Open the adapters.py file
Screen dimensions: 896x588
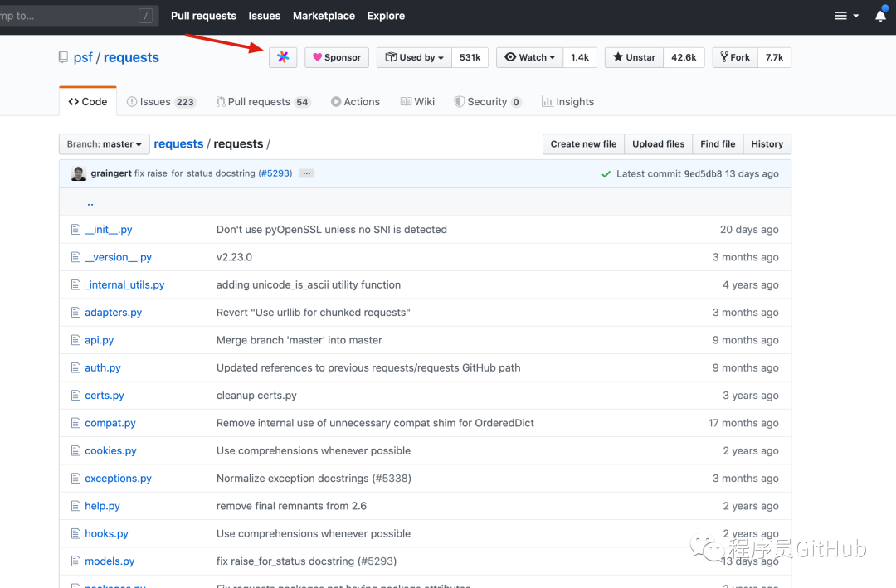(113, 313)
